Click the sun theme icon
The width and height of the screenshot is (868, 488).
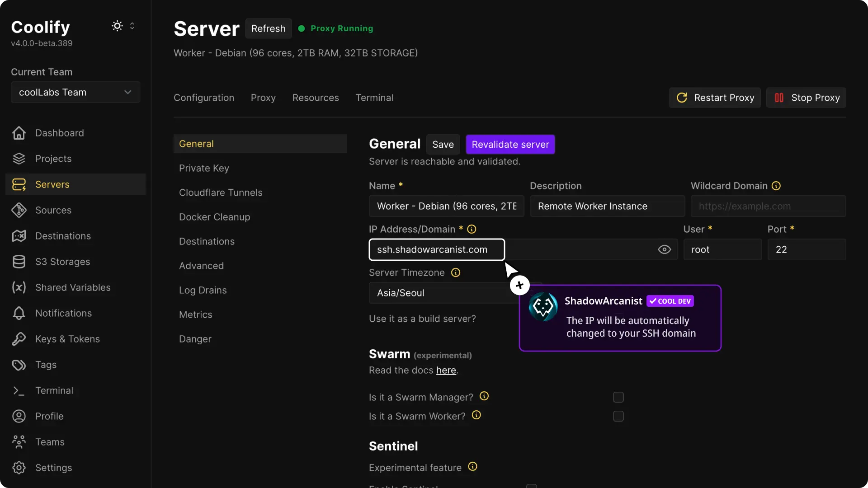[x=117, y=26]
